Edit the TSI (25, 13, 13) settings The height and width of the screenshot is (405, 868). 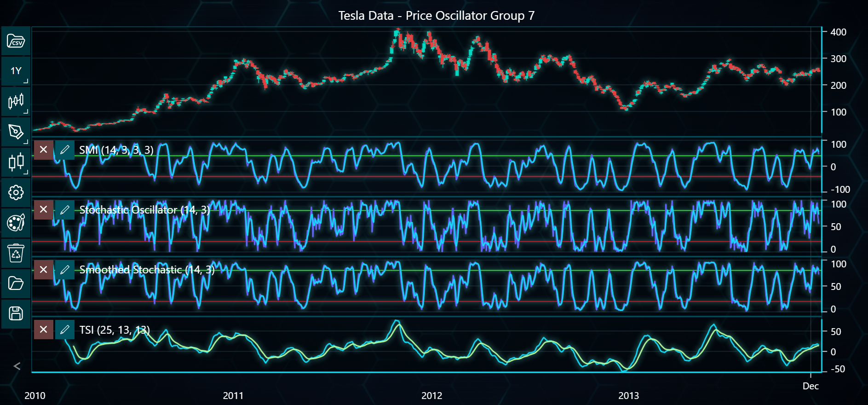click(65, 330)
